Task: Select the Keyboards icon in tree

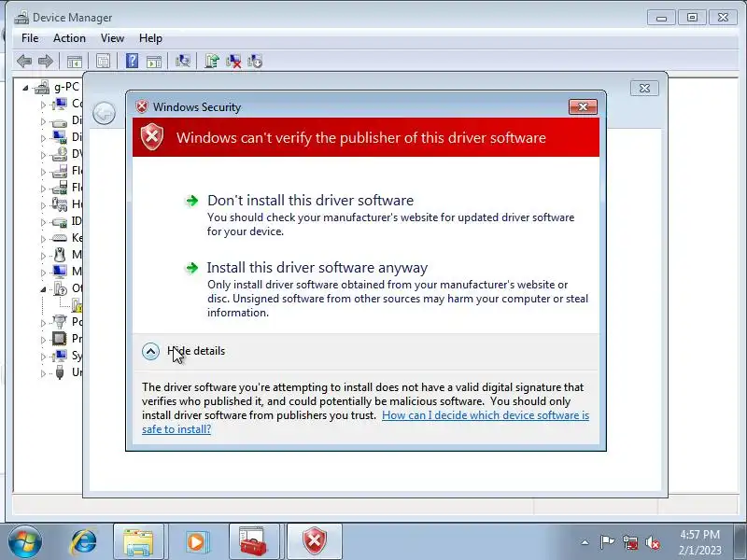Action: (60, 238)
